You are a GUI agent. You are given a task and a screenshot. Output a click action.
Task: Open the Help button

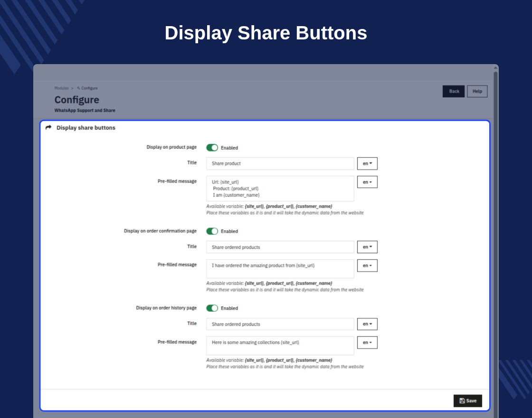pos(477,91)
